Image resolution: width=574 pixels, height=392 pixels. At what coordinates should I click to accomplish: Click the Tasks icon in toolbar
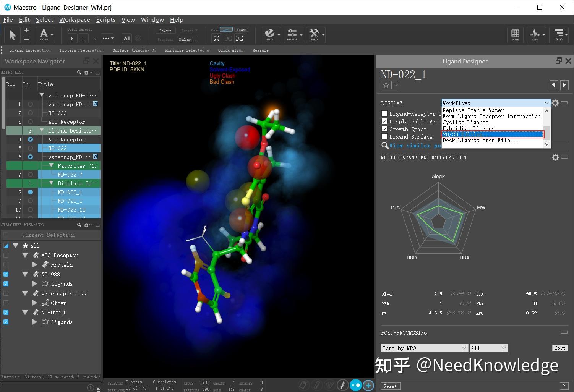pos(559,35)
